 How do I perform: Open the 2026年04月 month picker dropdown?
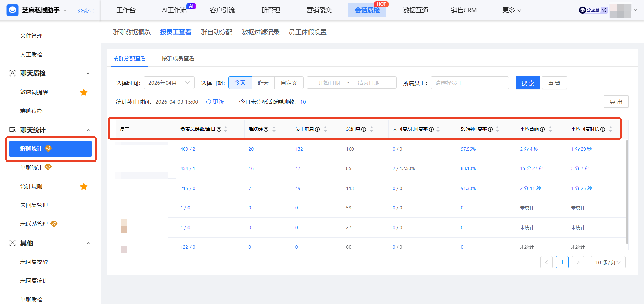169,82
